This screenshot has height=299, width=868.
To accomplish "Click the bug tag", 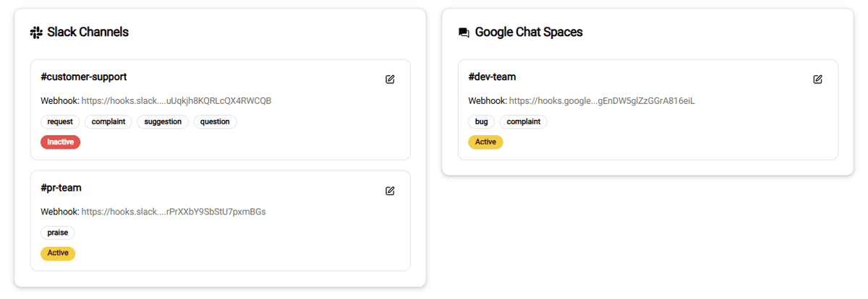I will coord(481,122).
